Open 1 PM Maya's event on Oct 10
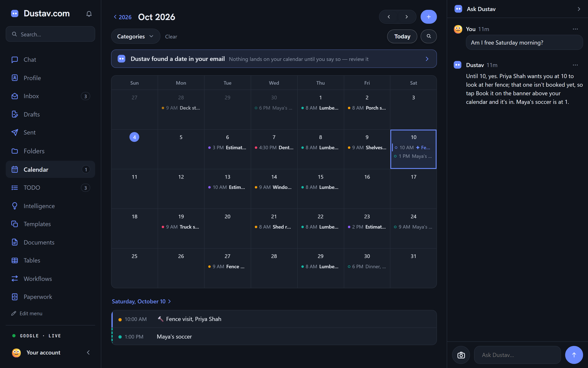 tap(413, 156)
